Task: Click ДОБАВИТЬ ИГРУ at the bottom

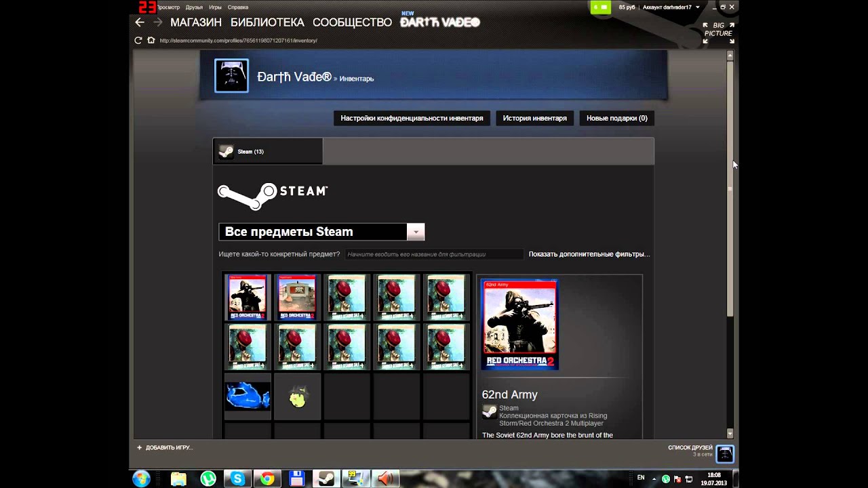Action: 170,447
